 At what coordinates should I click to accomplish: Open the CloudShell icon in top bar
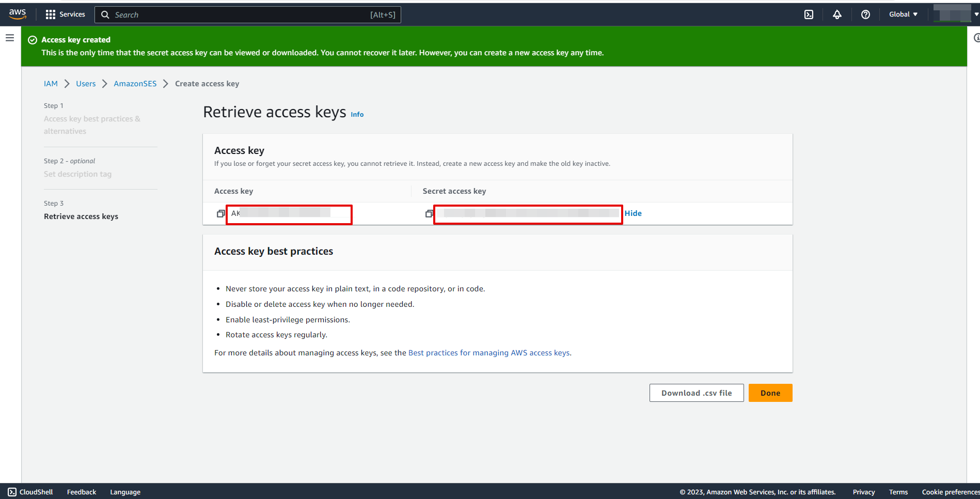tap(809, 14)
